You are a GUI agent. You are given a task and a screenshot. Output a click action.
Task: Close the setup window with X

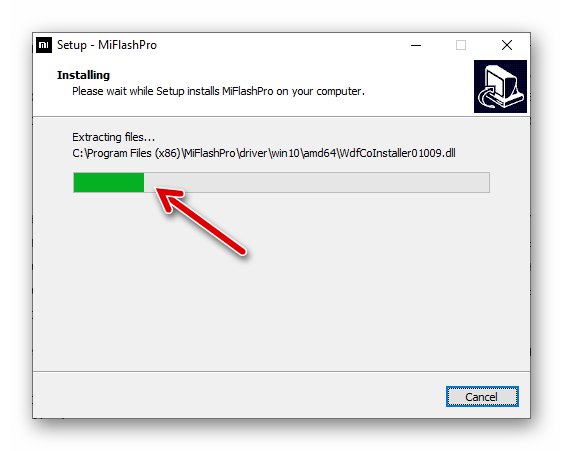tap(507, 45)
